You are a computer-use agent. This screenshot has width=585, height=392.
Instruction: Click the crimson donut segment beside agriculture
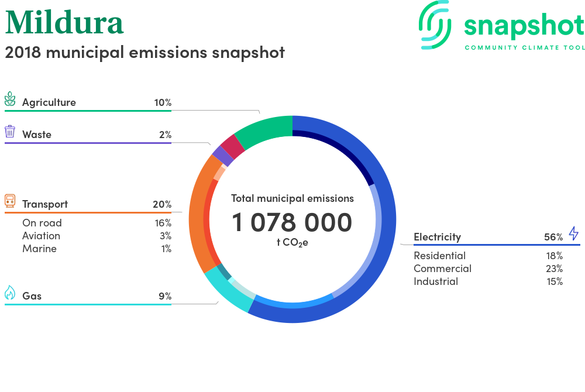click(232, 146)
